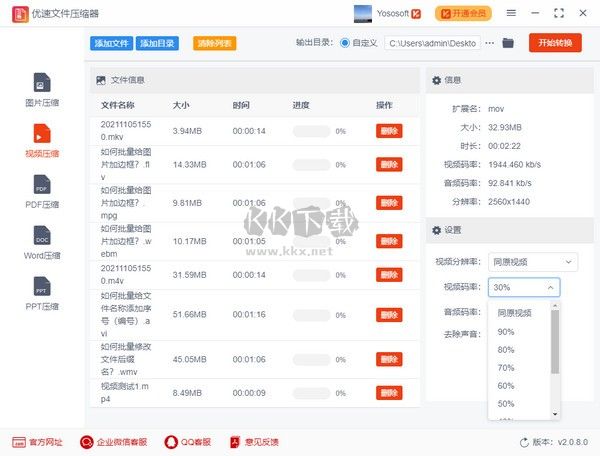Click the video bitrate value 1944.460 kb/s
This screenshot has width=600, height=456.
pos(514,164)
